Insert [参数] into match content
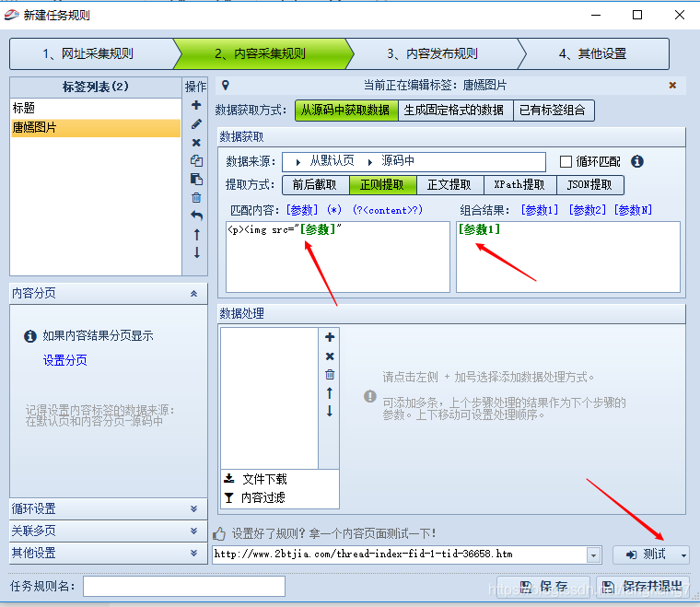Viewport: 700px width, 607px height. pyautogui.click(x=302, y=210)
